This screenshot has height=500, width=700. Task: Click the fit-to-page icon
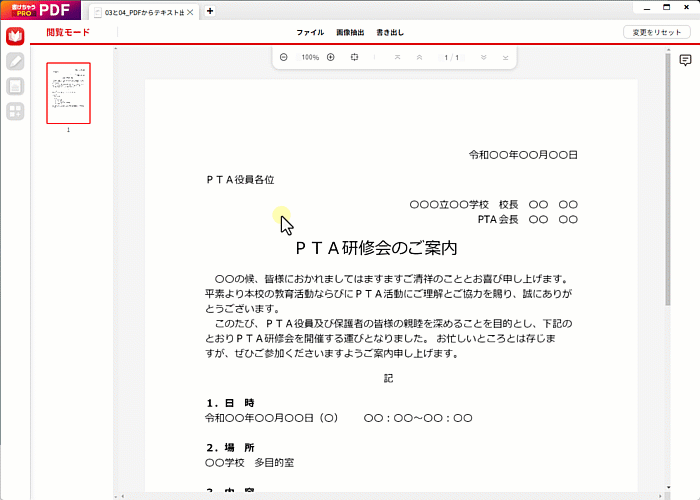click(x=354, y=57)
